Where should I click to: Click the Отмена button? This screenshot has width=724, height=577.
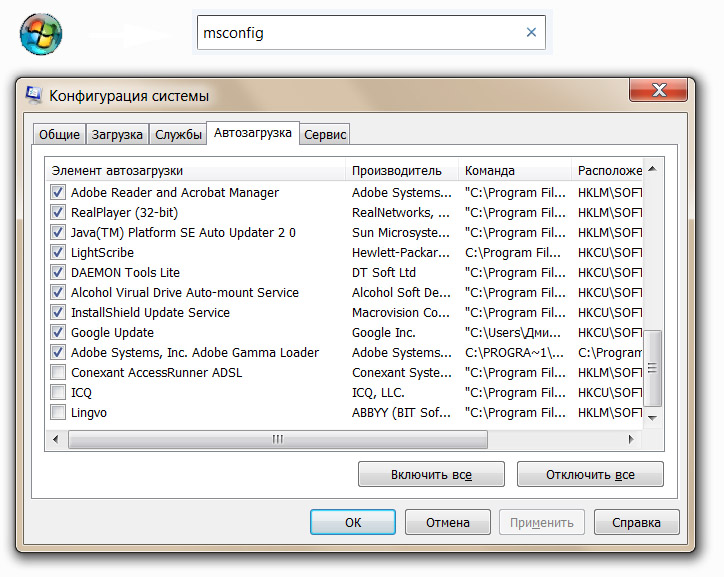coord(447,522)
